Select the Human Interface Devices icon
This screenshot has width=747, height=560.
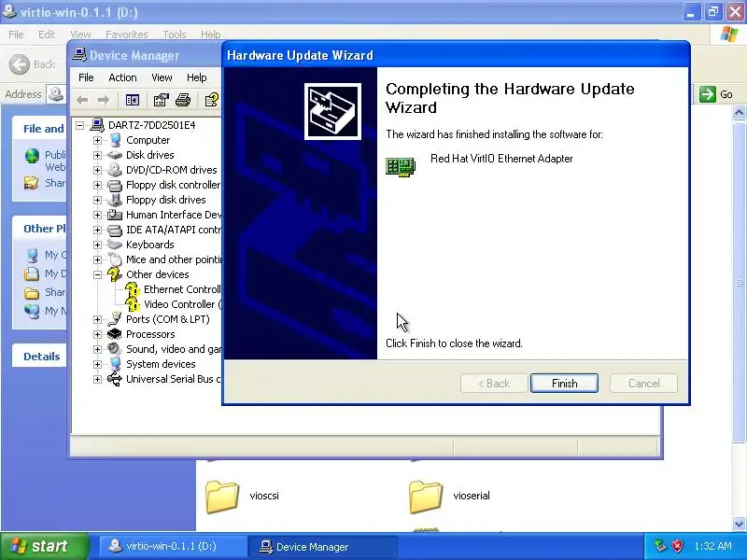115,215
